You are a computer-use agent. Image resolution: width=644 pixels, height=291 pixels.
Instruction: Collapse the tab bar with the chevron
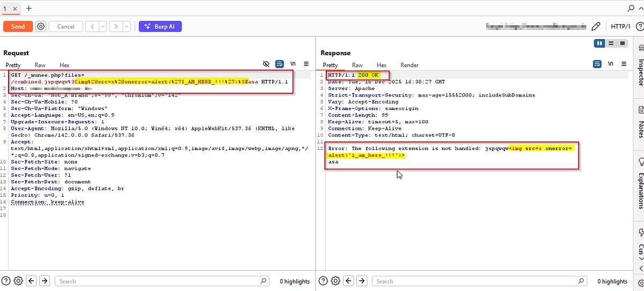click(x=640, y=9)
